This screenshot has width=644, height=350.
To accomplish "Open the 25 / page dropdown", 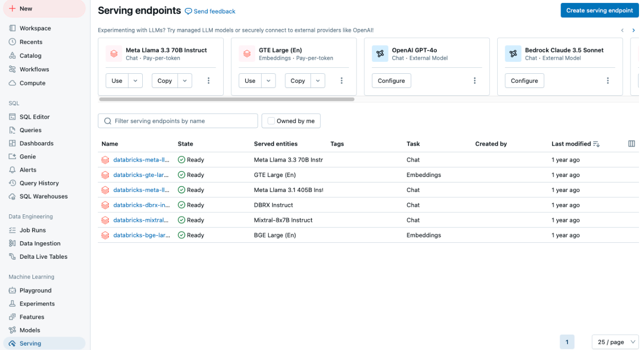I will (x=615, y=342).
